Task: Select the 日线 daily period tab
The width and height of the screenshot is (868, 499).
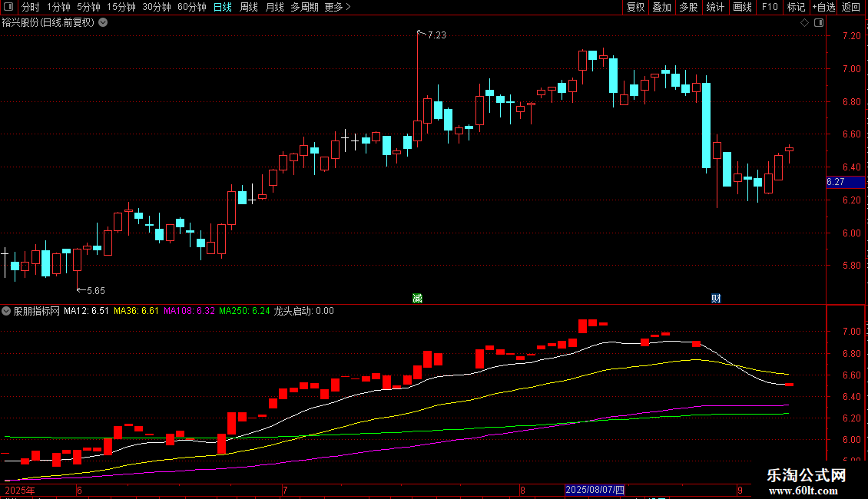Action: (223, 7)
